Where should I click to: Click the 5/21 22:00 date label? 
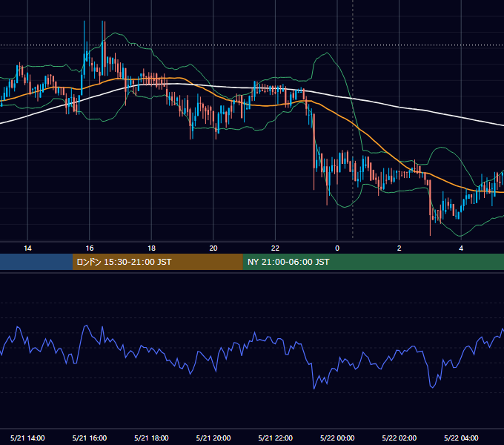pos(276,438)
